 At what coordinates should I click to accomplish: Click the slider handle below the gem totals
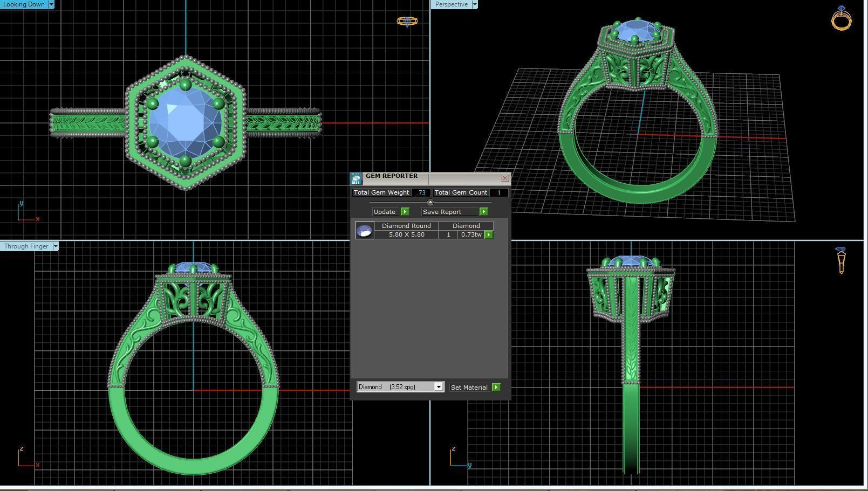(430, 202)
